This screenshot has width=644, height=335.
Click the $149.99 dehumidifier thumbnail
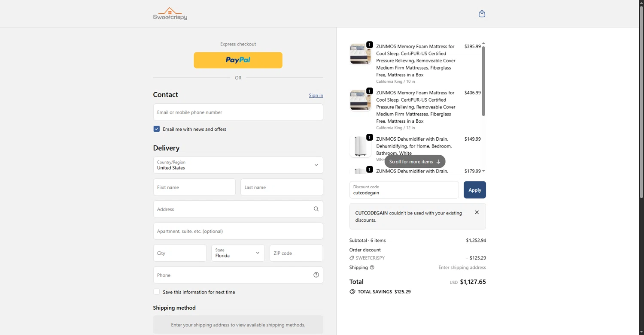[x=360, y=147]
